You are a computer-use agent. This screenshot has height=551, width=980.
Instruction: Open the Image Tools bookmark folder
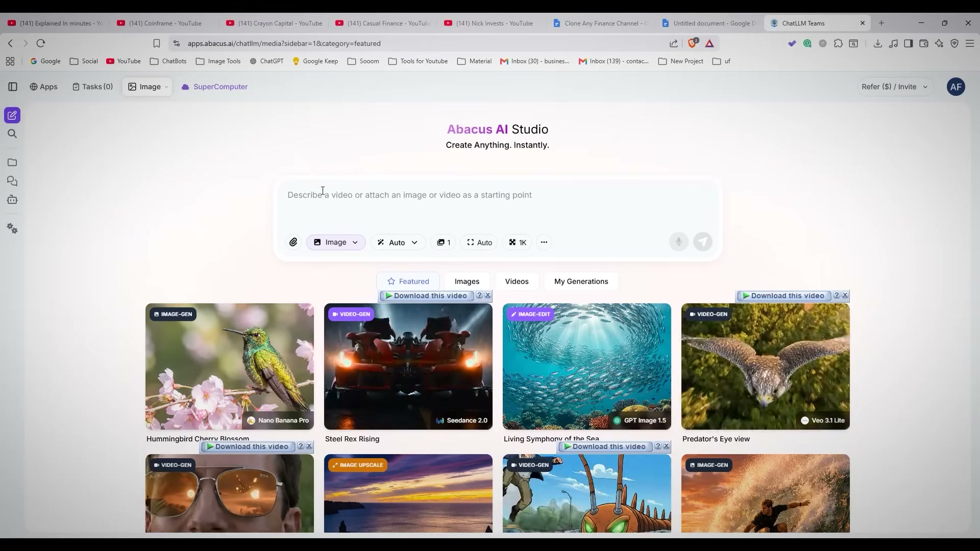[218, 61]
